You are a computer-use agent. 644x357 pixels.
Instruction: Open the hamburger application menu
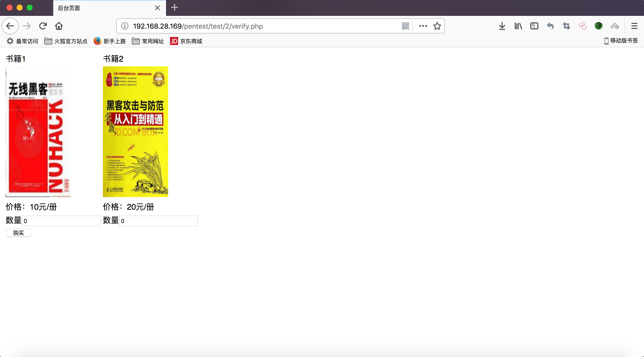(x=634, y=26)
